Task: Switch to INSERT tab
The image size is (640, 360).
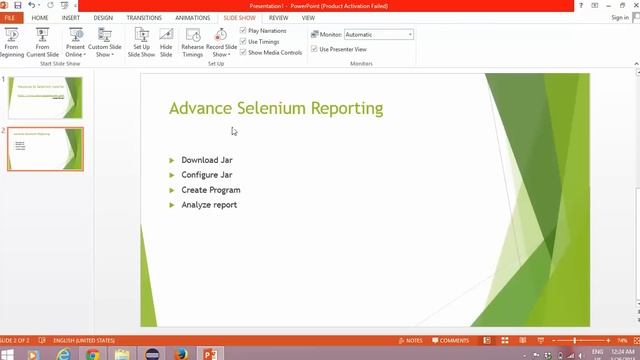Action: [x=71, y=18]
